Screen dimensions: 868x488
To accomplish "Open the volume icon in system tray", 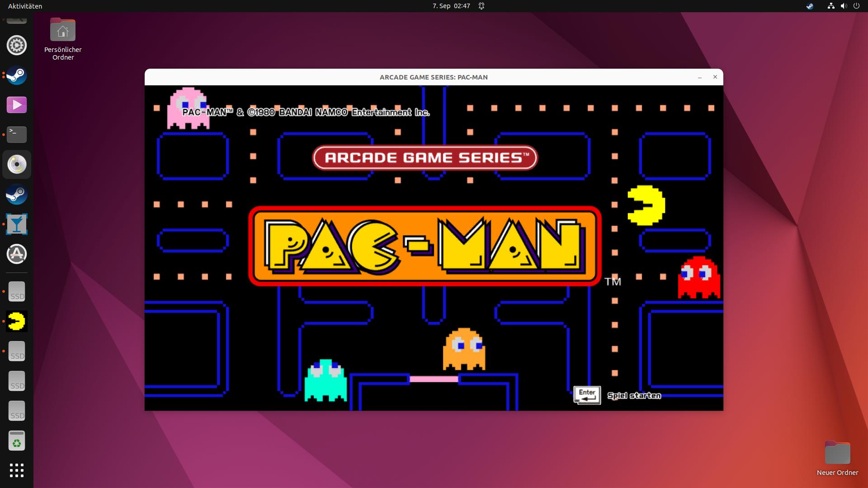I will 844,6.
